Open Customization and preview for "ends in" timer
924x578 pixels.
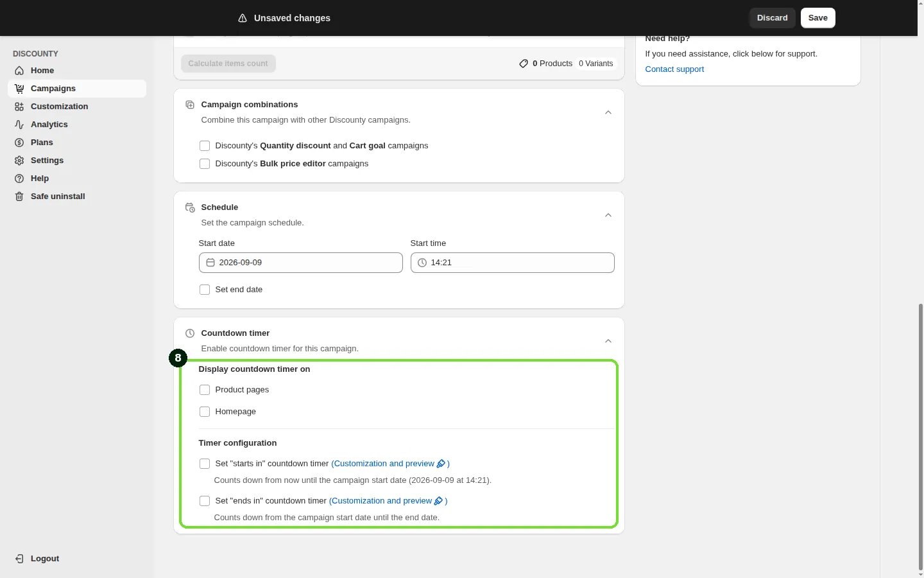(x=388, y=501)
